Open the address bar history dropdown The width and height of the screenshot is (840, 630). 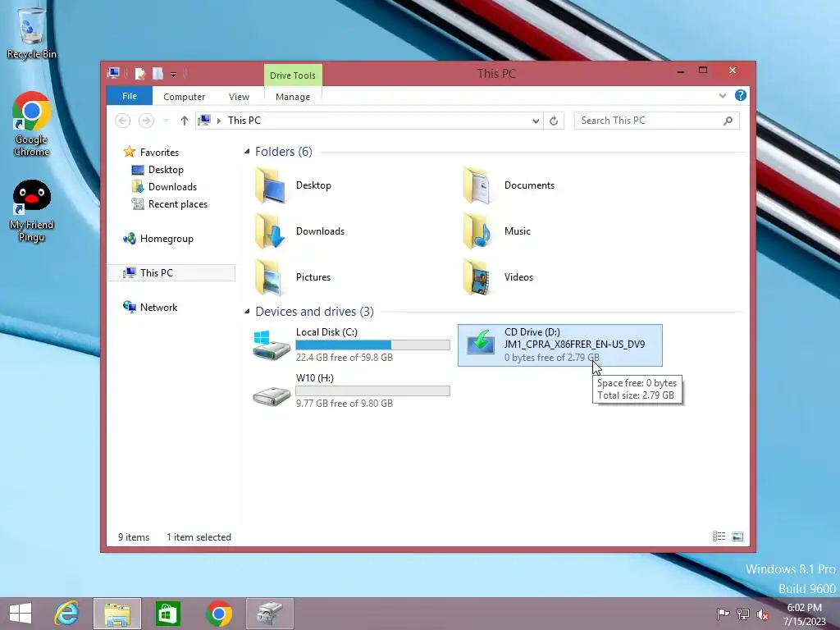536,121
